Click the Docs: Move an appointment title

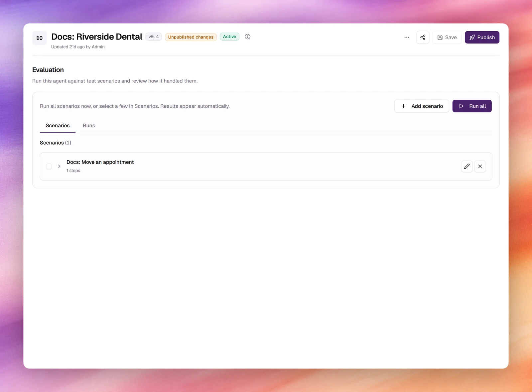point(100,162)
